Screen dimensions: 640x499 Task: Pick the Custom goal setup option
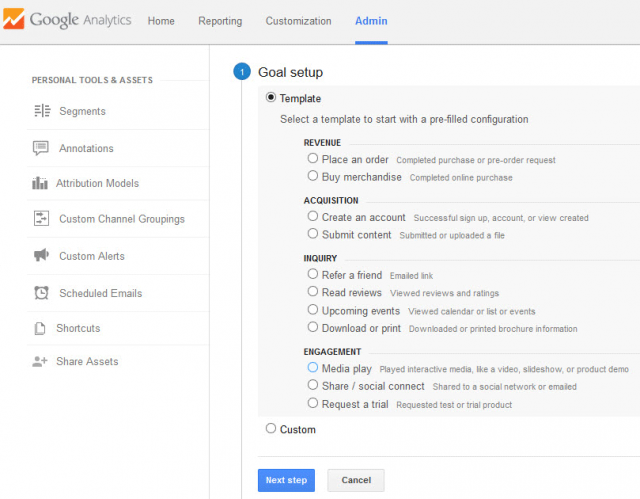271,428
